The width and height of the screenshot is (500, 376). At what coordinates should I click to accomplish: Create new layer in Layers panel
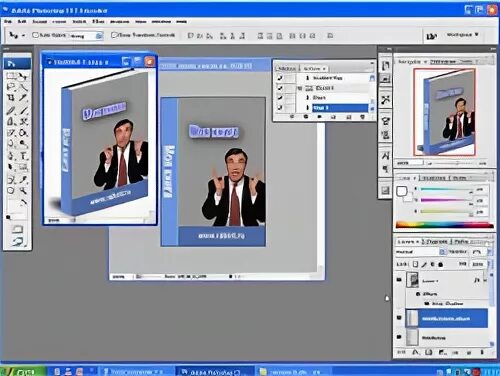click(x=469, y=352)
